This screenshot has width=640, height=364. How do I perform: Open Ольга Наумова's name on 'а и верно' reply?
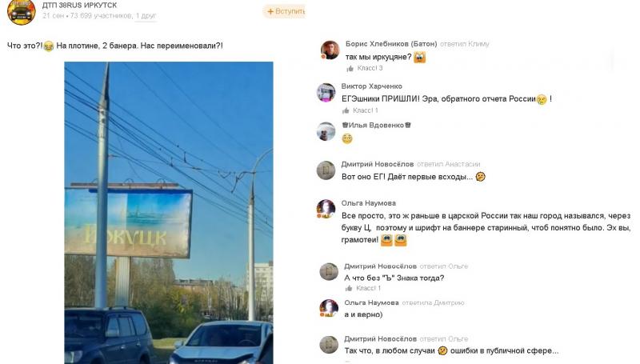(371, 302)
